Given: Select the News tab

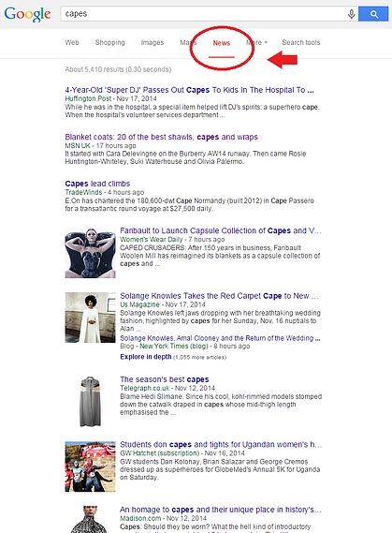Looking at the screenshot, I should (x=222, y=43).
